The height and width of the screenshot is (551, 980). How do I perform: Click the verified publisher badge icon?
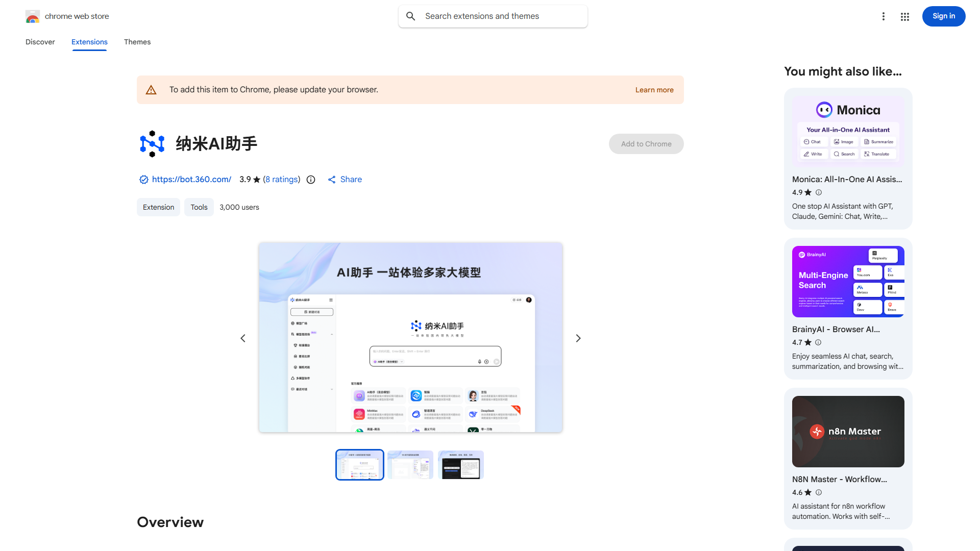(143, 179)
